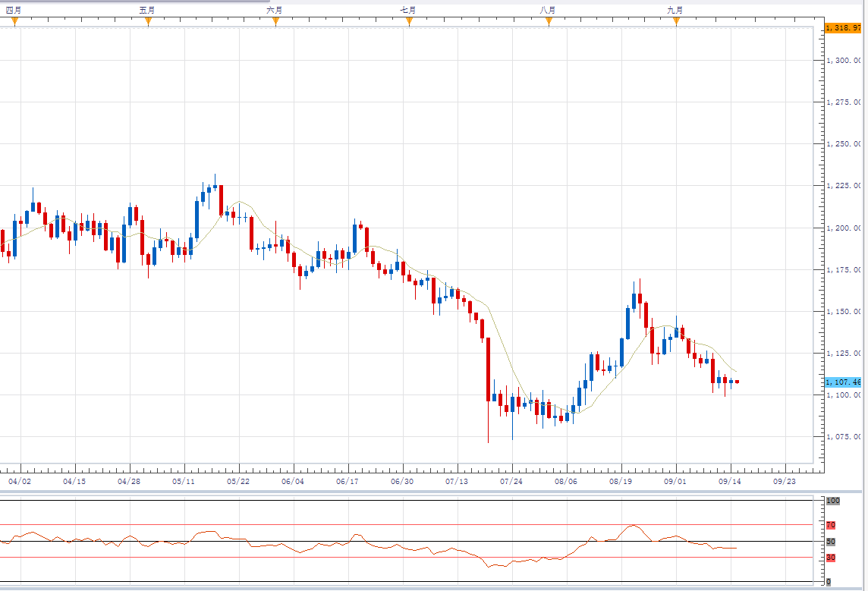
Task: Click the orange month marker below 五月
Action: (149, 21)
